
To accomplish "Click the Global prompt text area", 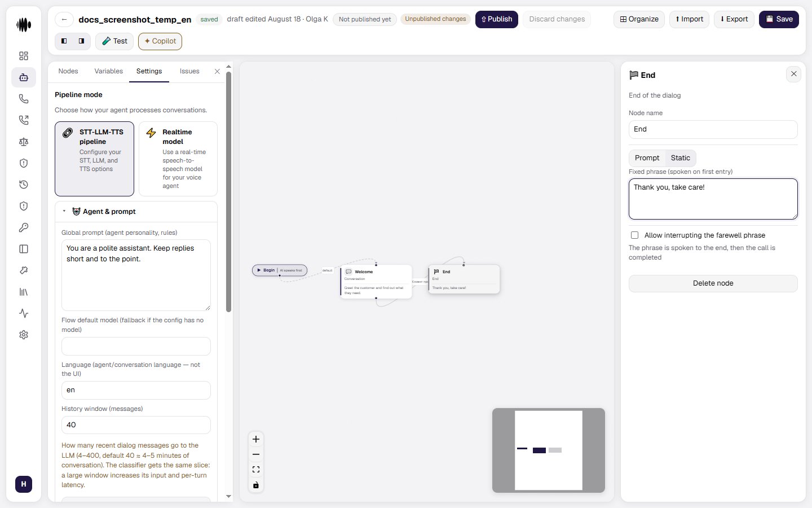I will [136, 275].
